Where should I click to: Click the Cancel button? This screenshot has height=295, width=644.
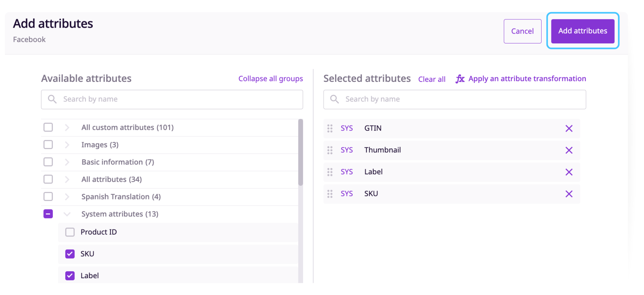click(x=522, y=31)
